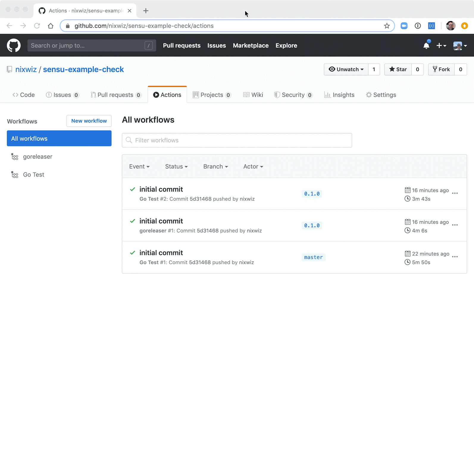Focus the Search or jump to field
The height and width of the screenshot is (476, 474).
point(92,46)
